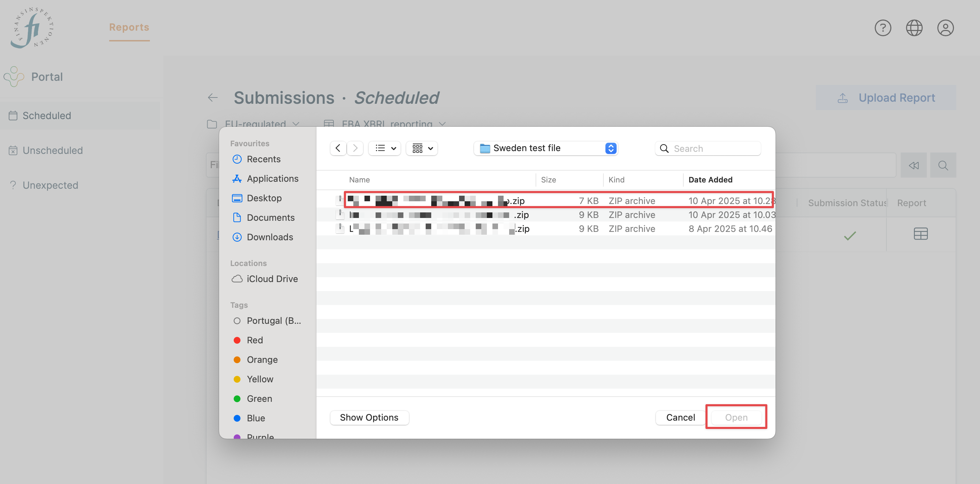Screen dimensions: 980x484
Task: Click the Cancel button in the dialog
Action: [680, 417]
